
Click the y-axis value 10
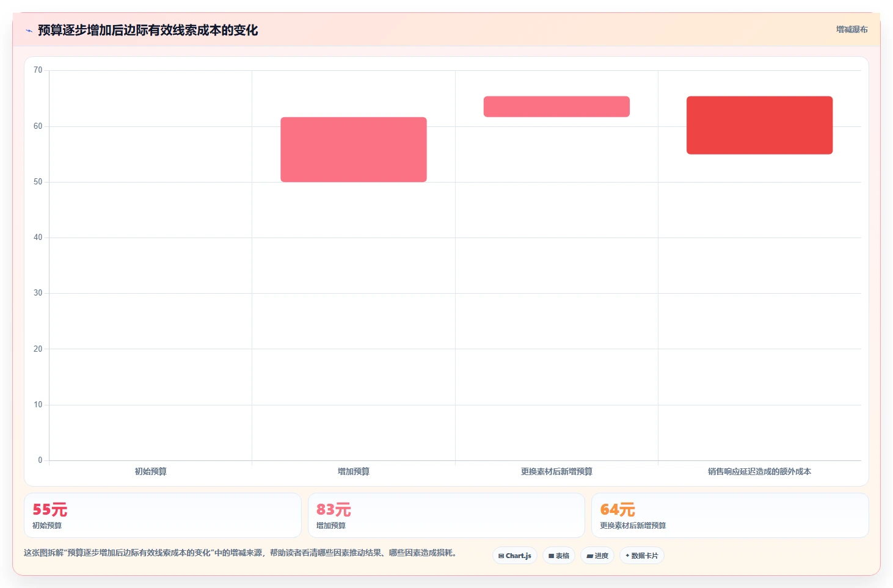point(38,405)
